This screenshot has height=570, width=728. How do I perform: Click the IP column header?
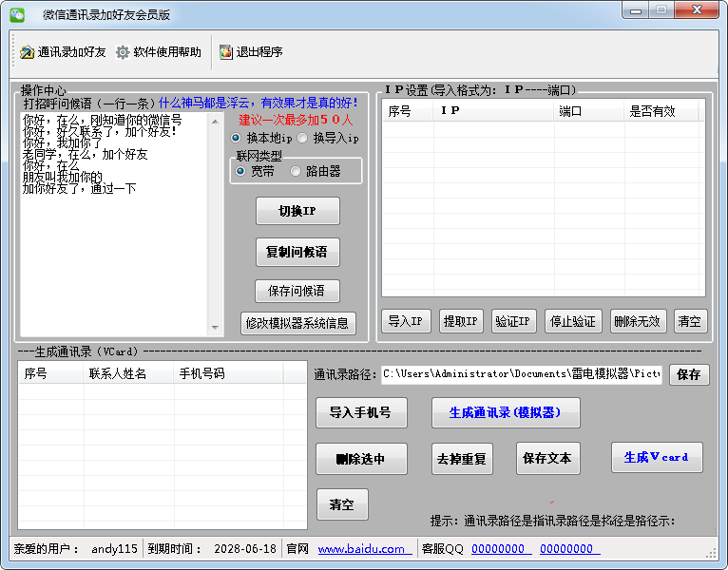coord(493,111)
